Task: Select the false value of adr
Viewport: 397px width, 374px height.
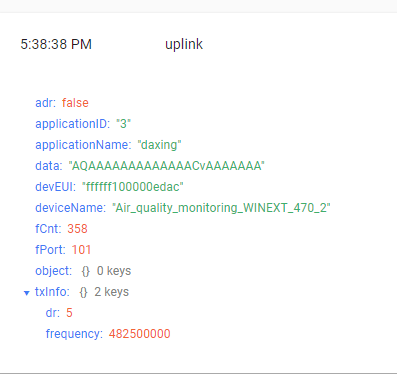Action: tap(75, 103)
